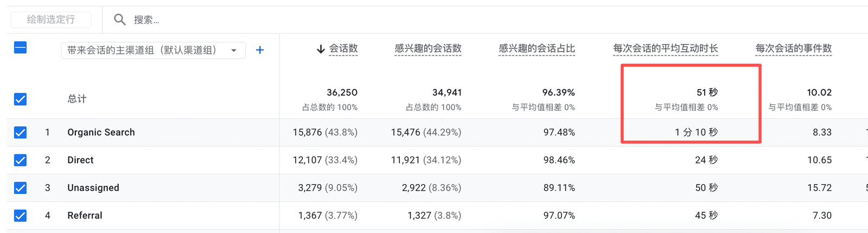Viewport: 868px width, 233px height.
Task: Click the 每次会话的事件数 column header
Action: (x=793, y=48)
